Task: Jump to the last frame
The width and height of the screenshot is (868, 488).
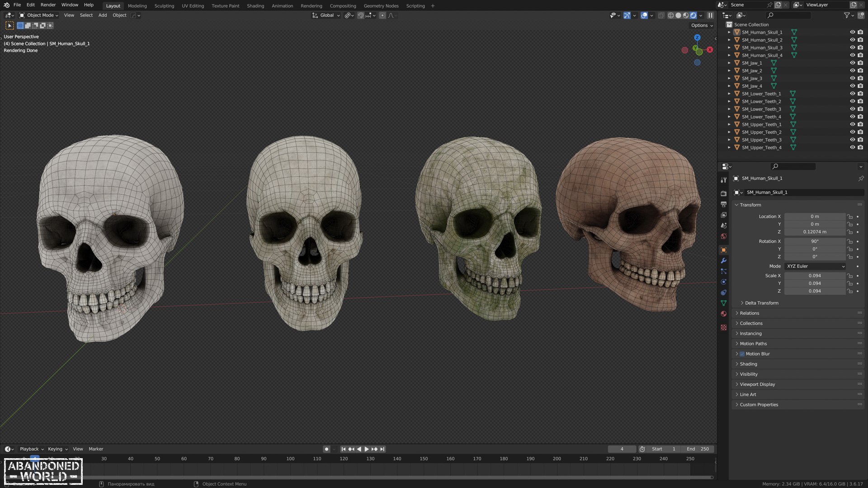Action: 382,449
